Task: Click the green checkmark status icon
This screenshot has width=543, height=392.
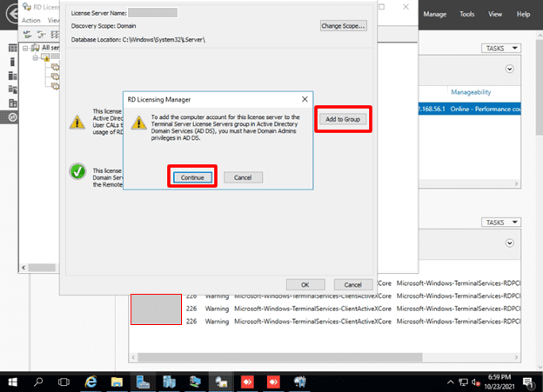Action: [x=77, y=171]
